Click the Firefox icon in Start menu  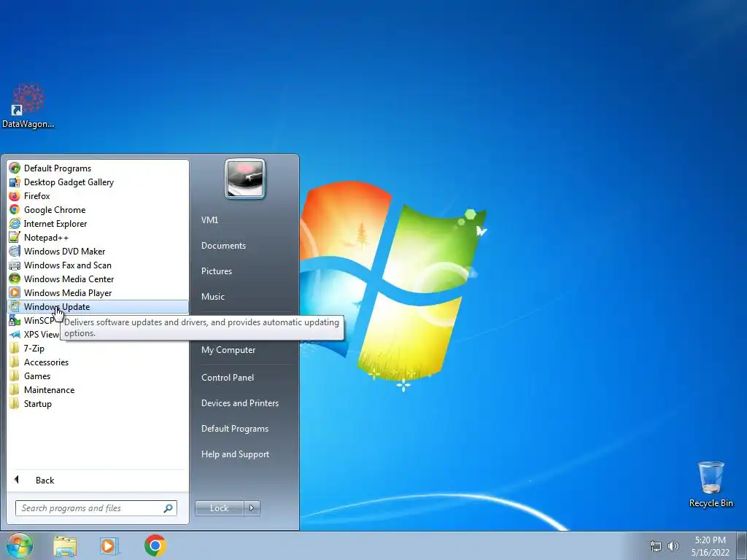tap(15, 195)
